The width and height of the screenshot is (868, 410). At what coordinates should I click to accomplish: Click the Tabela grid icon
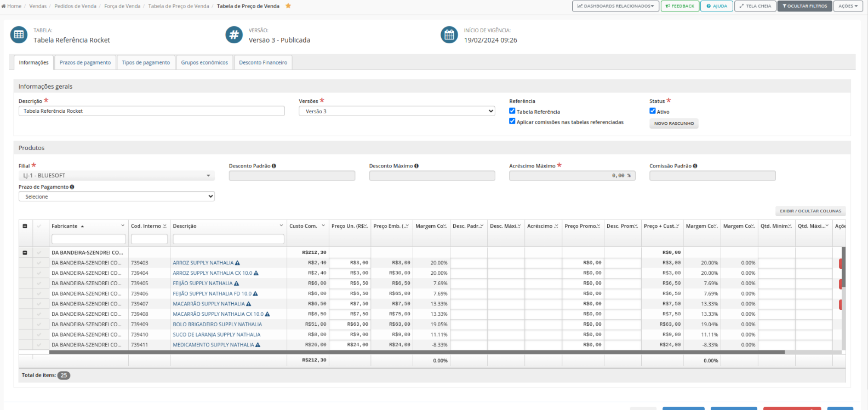[x=19, y=34]
